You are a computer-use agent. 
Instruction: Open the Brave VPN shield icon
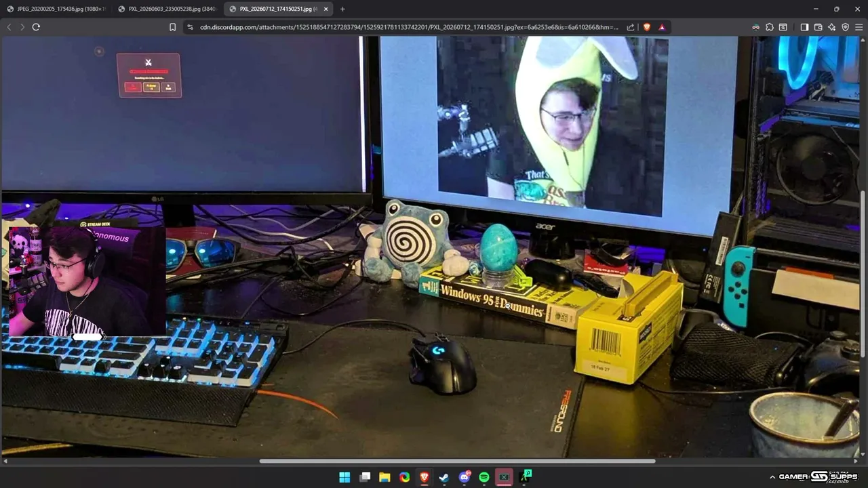(x=845, y=27)
